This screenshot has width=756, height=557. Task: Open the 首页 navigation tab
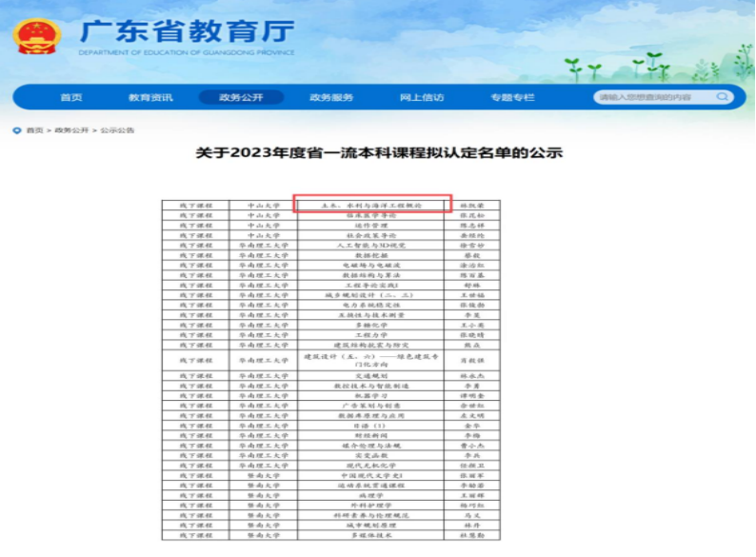pyautogui.click(x=71, y=97)
